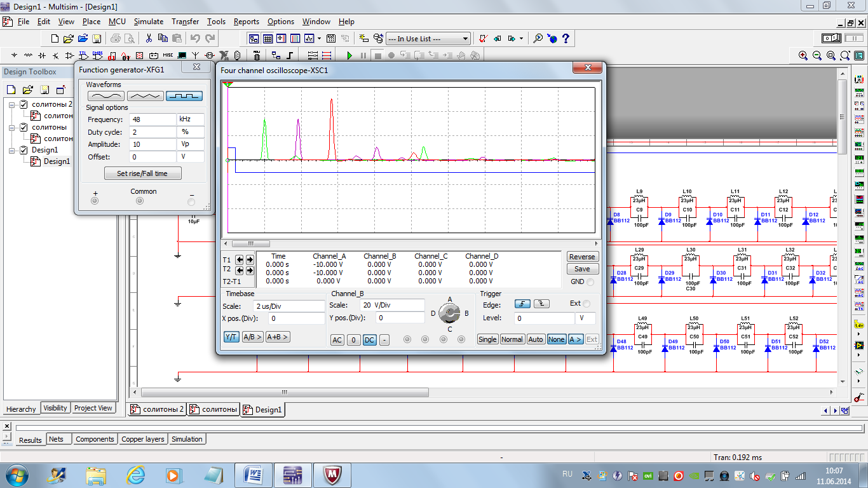Pause the simulation
Image resolution: width=868 pixels, height=488 pixels.
tap(363, 55)
